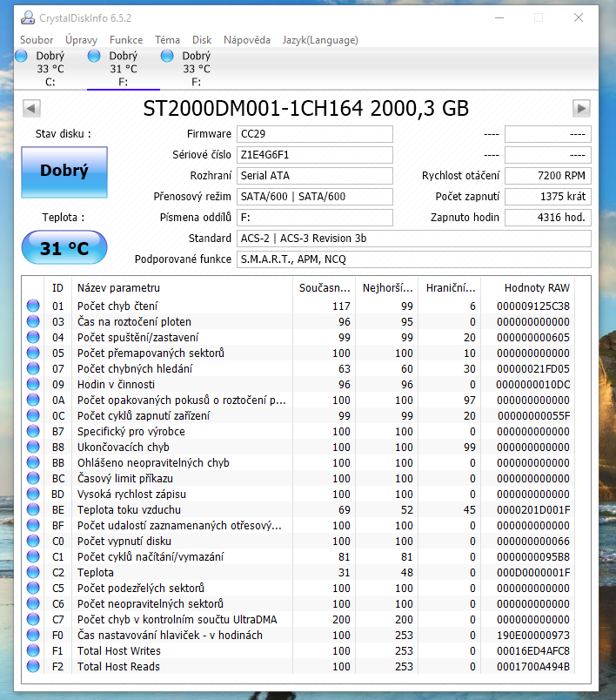616x700 pixels.
Task: Open the Téma menu
Action: click(167, 40)
